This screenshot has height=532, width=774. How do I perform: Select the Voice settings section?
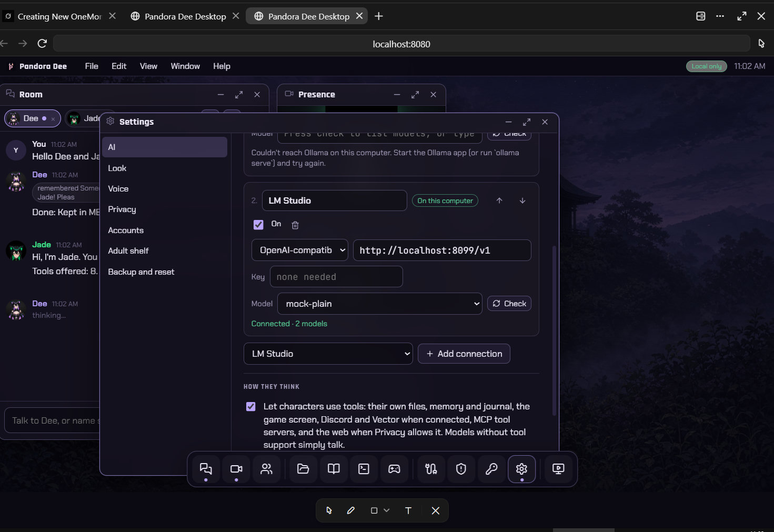point(165,189)
